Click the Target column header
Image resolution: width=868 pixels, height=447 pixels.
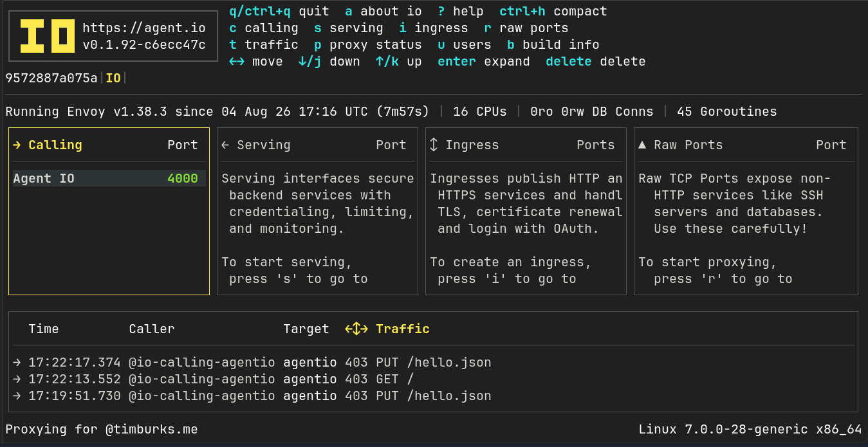[x=306, y=329]
